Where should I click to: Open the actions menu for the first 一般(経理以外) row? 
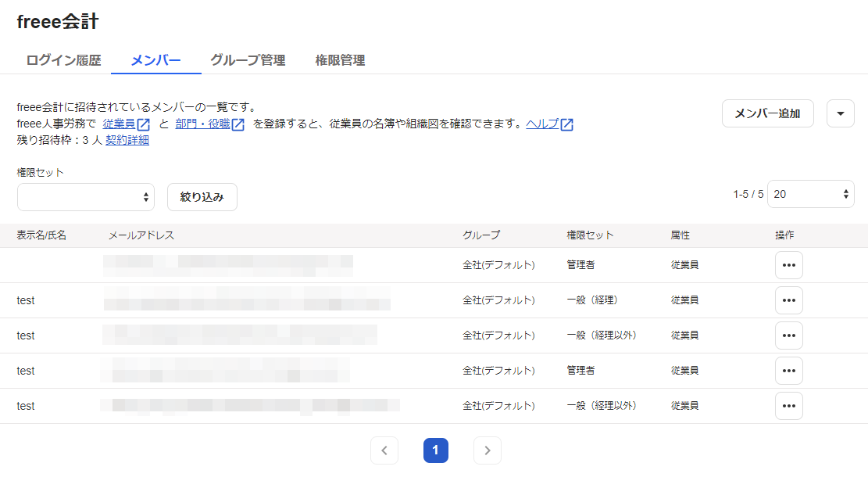tap(789, 335)
